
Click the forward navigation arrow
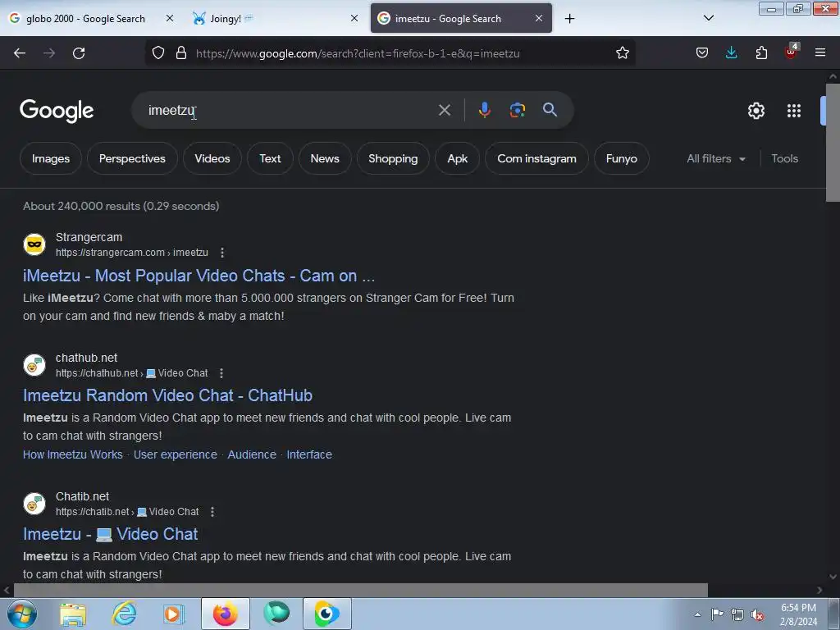[49, 53]
